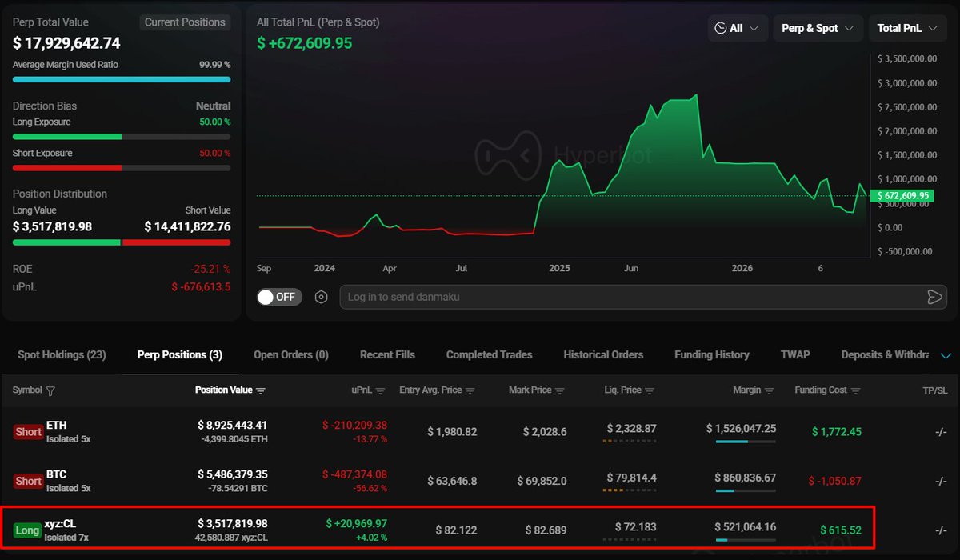
Task: Open the Historical Orders tab
Action: 603,354
